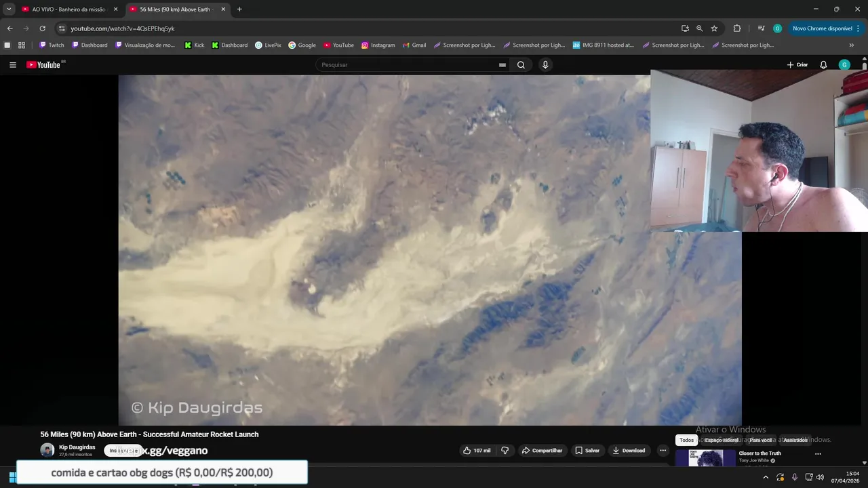
Task: Open Chrome extensions puzzle icon
Action: click(737, 28)
